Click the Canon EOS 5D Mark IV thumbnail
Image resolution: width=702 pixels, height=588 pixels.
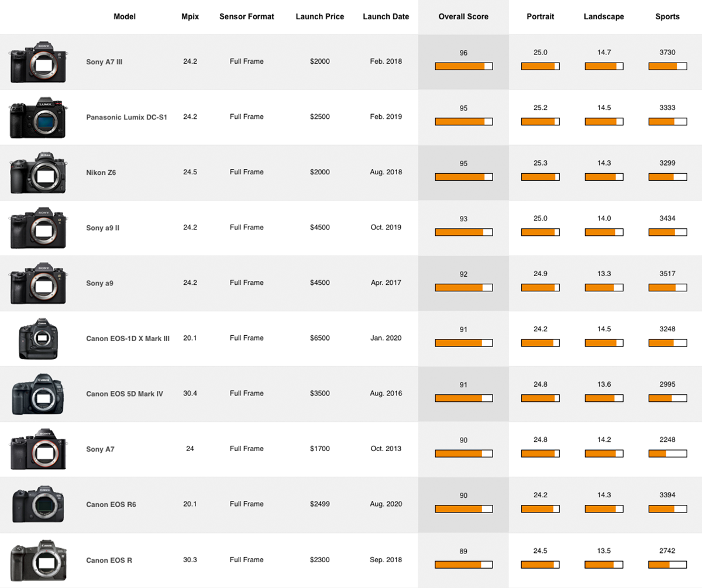pos(38,394)
